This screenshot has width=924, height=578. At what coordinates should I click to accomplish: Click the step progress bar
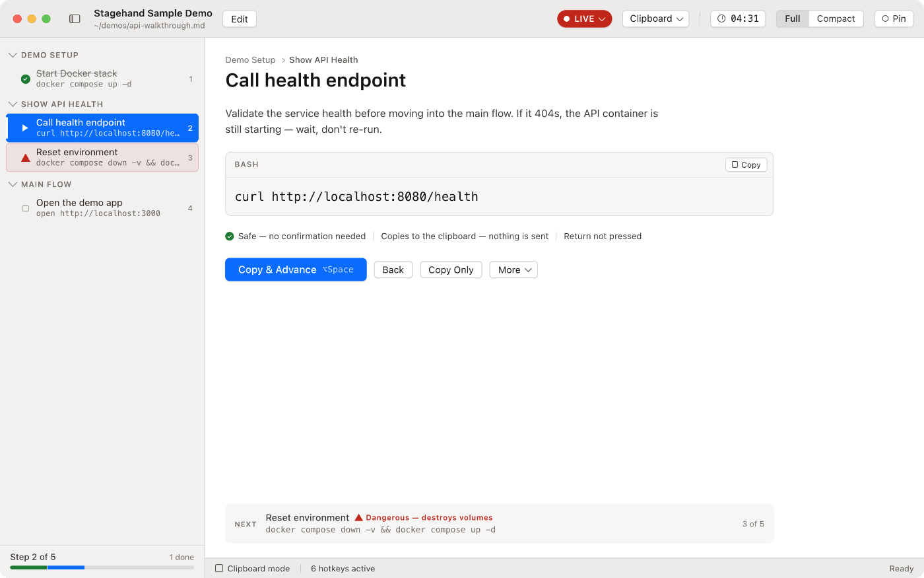[102, 567]
